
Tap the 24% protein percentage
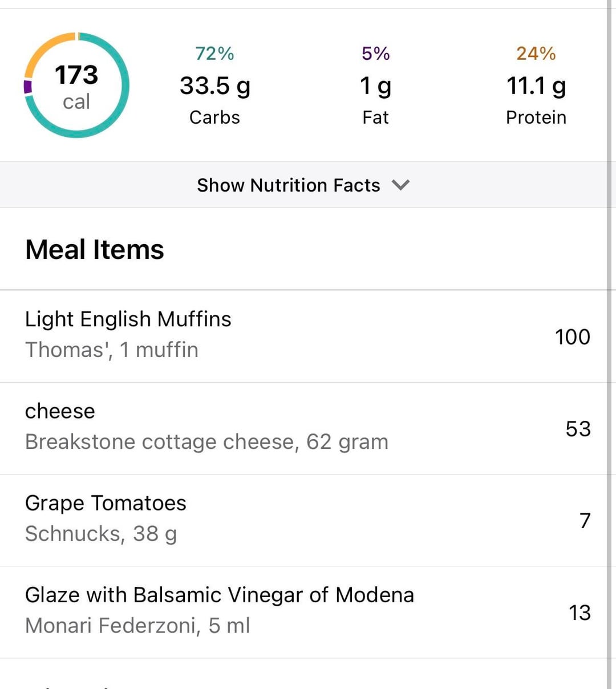[x=536, y=54]
